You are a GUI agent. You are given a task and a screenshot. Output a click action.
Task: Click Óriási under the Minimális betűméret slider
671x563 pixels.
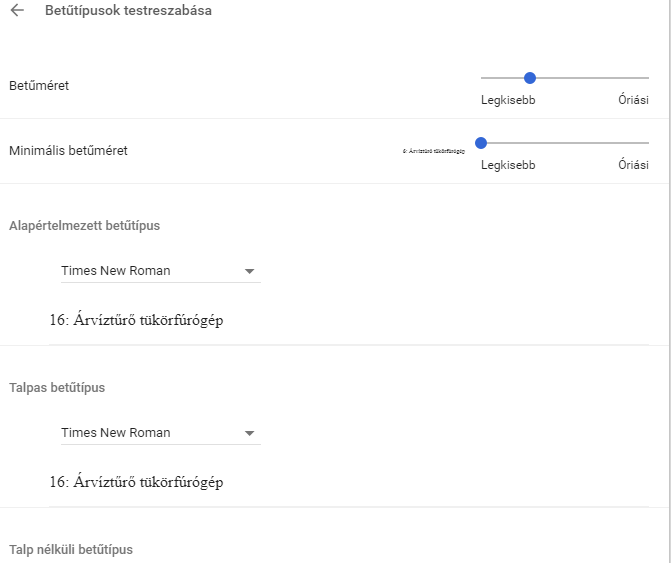(633, 165)
